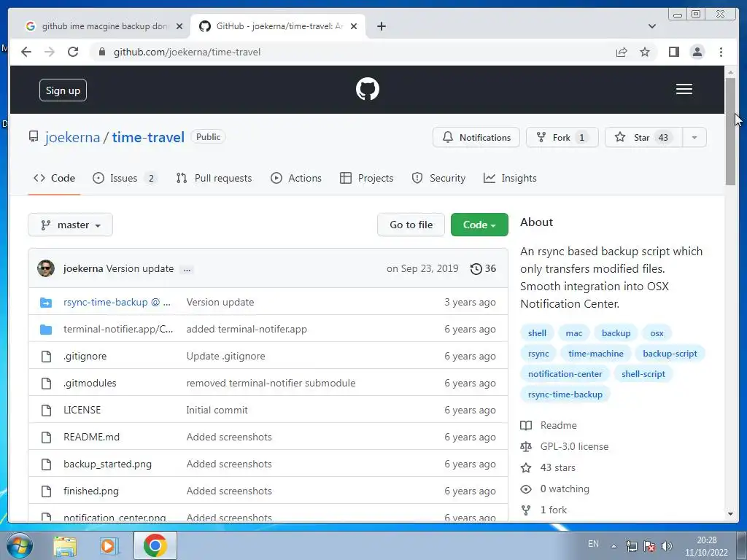This screenshot has height=560, width=747.
Task: Click the Go to file button
Action: tap(411, 225)
